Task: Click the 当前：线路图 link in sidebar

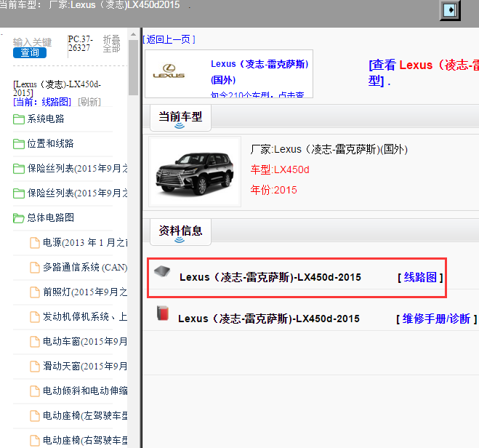Action: (42, 102)
